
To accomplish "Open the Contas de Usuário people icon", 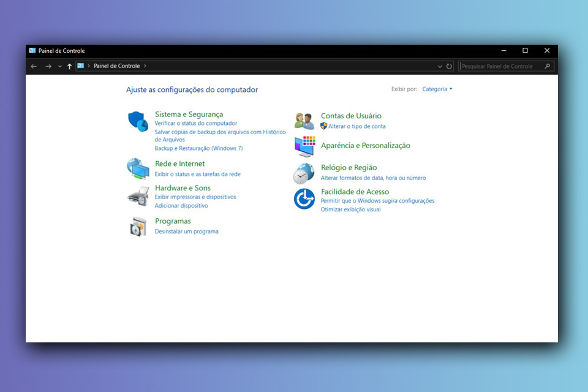I will point(304,121).
